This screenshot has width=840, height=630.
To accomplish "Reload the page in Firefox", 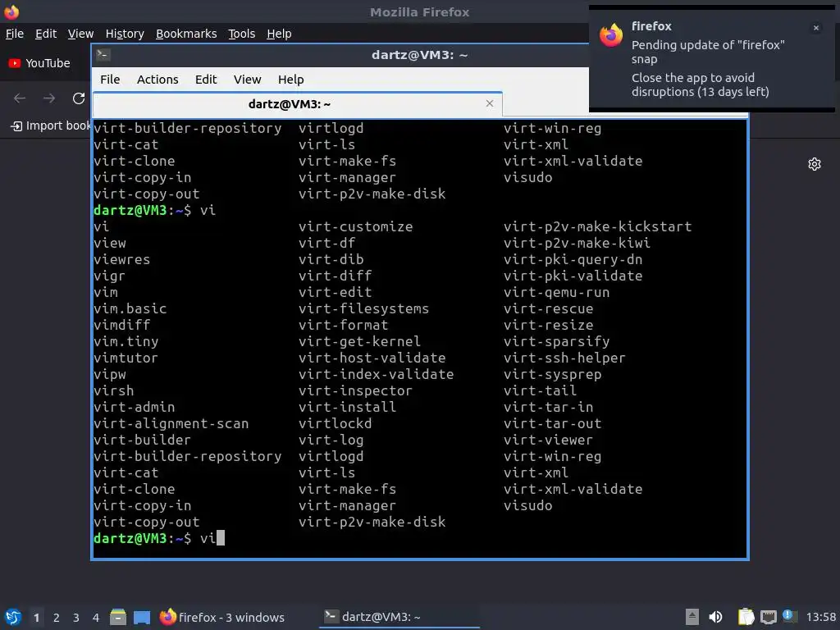I will pyautogui.click(x=79, y=98).
